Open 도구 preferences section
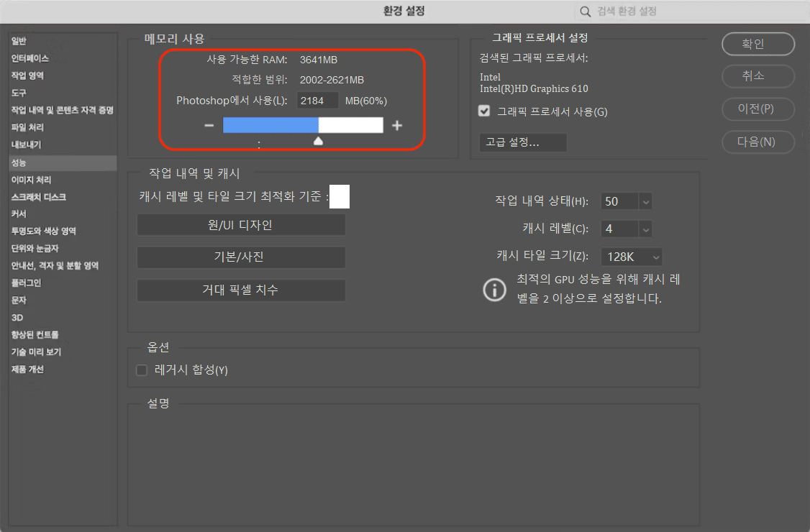This screenshot has height=532, width=810. (19, 93)
